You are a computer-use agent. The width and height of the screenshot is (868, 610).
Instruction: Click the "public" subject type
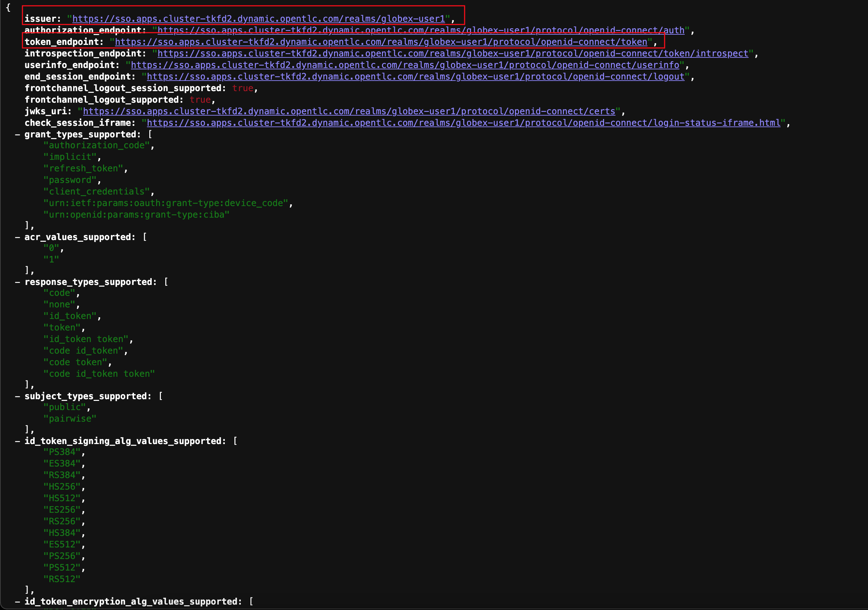pyautogui.click(x=65, y=407)
